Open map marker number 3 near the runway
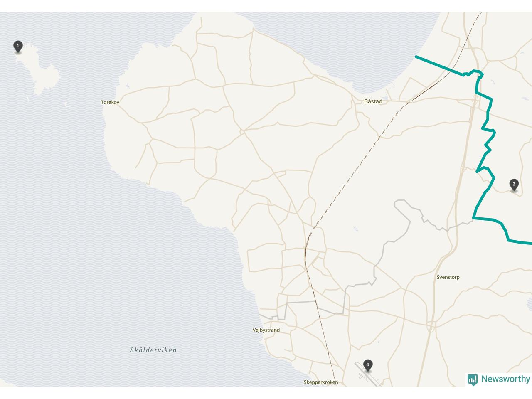This screenshot has height=399, width=532. [367, 365]
